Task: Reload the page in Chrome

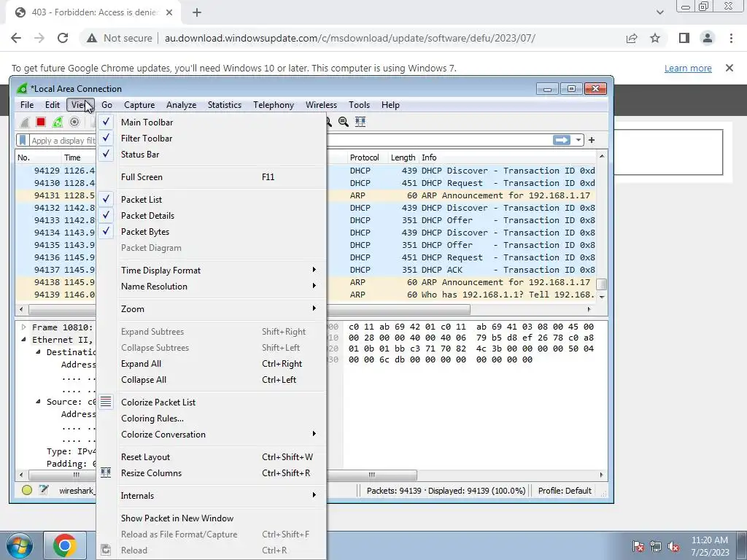Action: (x=63, y=38)
